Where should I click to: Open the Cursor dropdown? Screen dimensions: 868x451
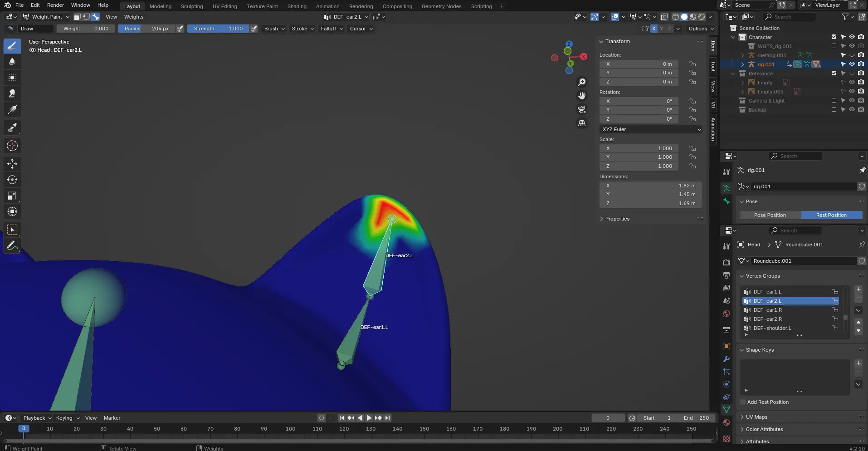point(361,29)
